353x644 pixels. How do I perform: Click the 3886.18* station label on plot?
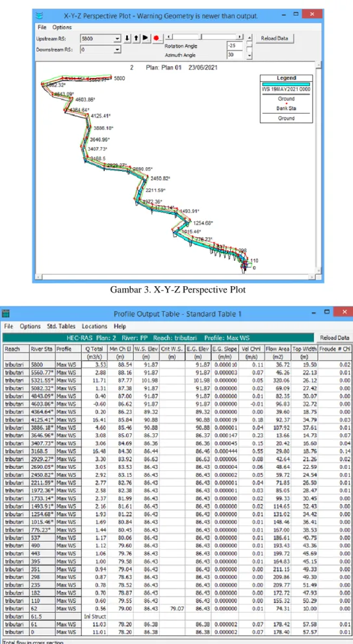pos(103,127)
